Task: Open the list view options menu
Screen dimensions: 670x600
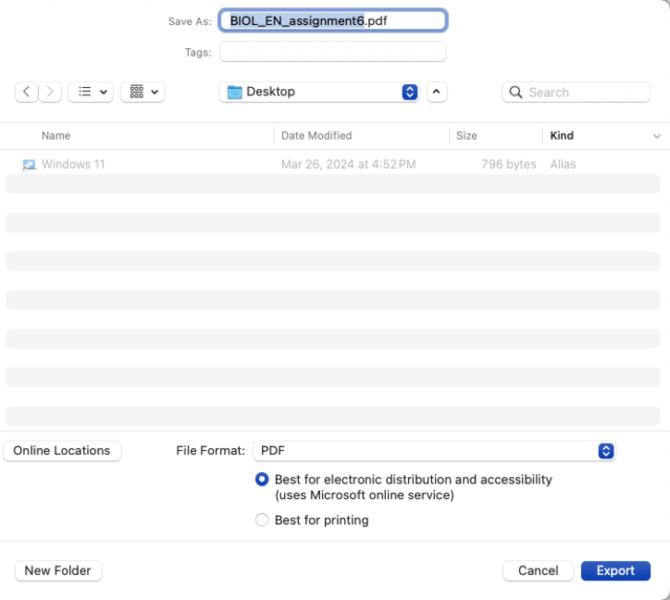Action: (x=91, y=92)
